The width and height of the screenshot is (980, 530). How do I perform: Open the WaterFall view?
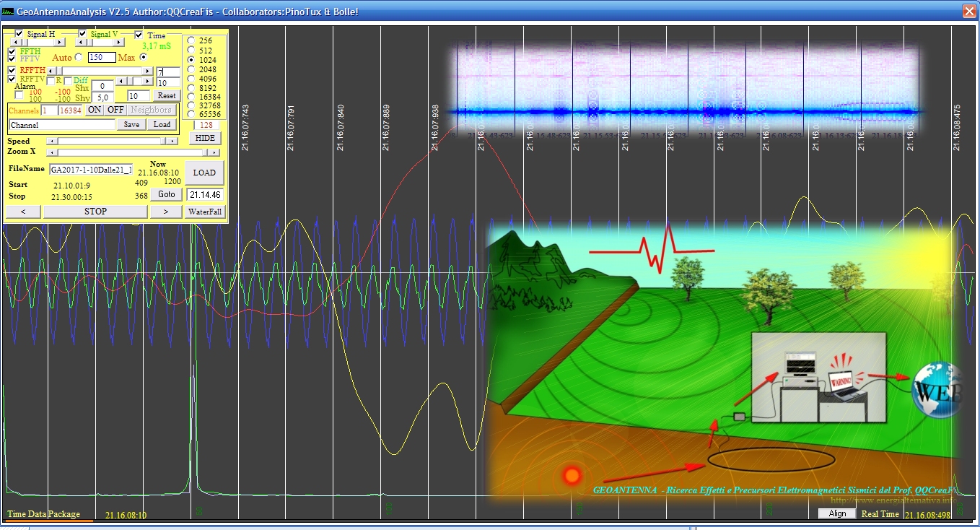tap(205, 212)
